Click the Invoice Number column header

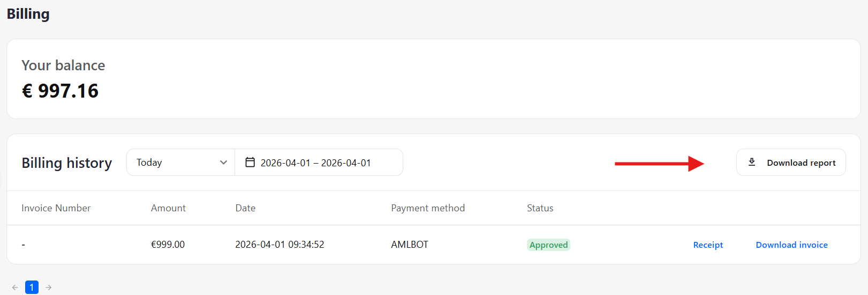(x=56, y=208)
